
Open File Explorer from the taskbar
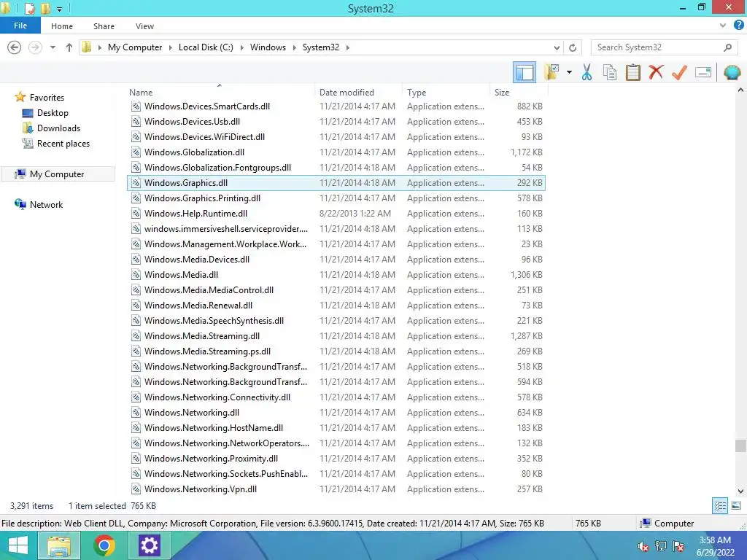point(58,545)
